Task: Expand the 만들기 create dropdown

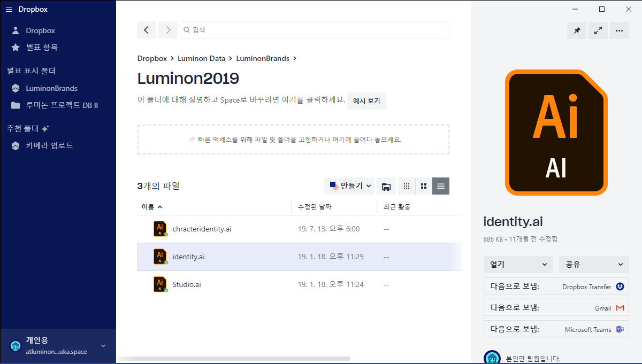Action: pyautogui.click(x=349, y=186)
